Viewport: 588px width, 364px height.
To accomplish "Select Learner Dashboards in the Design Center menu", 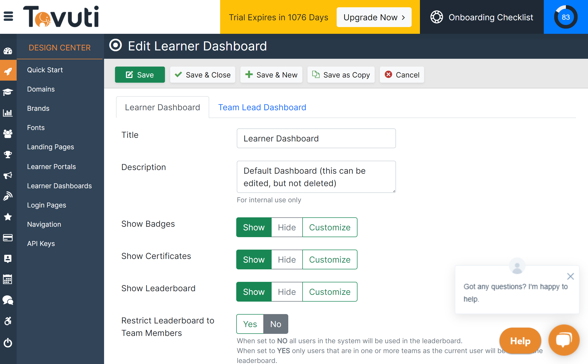I will (59, 186).
